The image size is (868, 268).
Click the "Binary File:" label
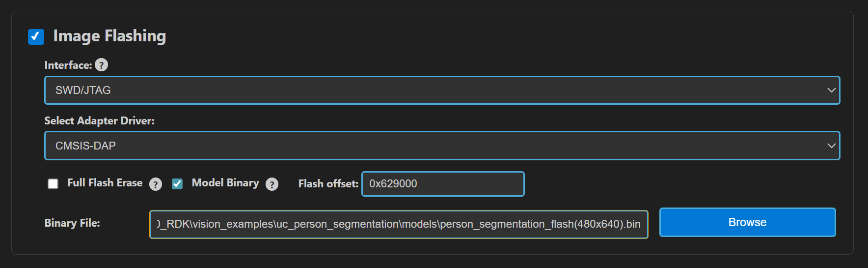point(72,223)
